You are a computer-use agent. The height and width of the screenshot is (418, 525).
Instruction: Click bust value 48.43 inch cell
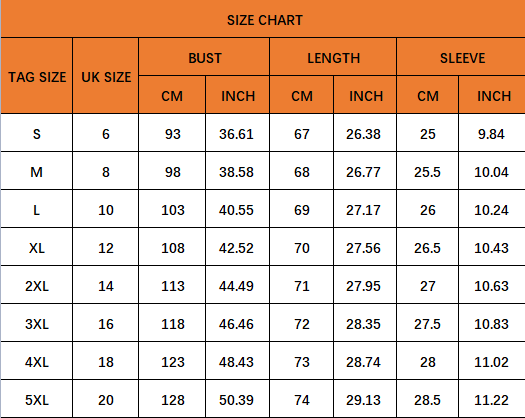pyautogui.click(x=237, y=361)
